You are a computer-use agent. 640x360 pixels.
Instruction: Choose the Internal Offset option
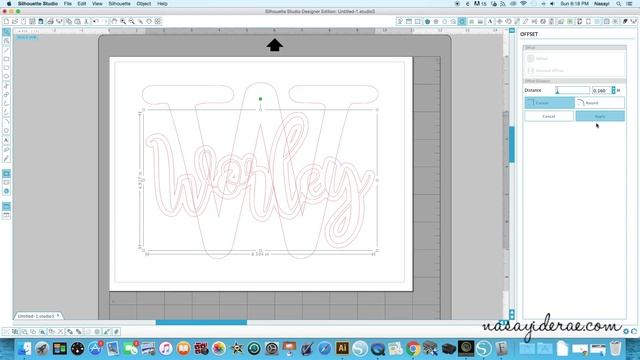pyautogui.click(x=545, y=71)
